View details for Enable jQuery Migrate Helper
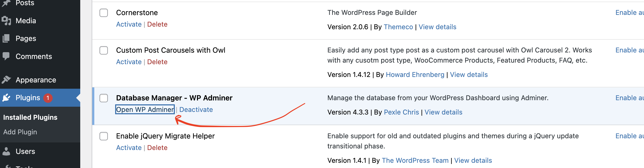The width and height of the screenshot is (644, 168). 473,160
